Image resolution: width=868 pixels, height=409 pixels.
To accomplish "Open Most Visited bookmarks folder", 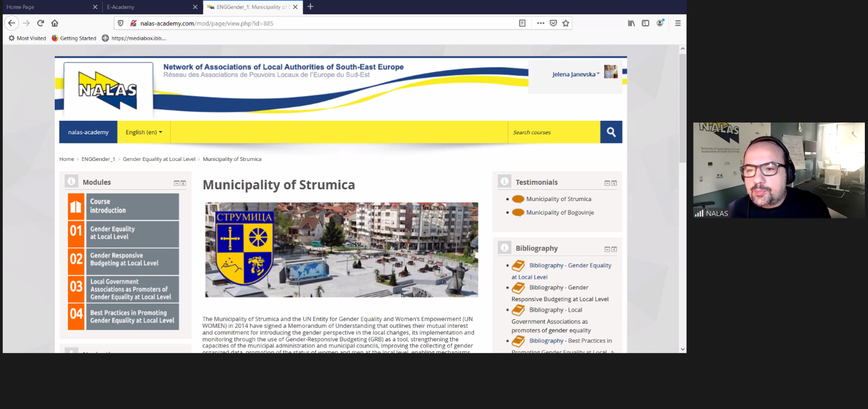I will coord(27,38).
